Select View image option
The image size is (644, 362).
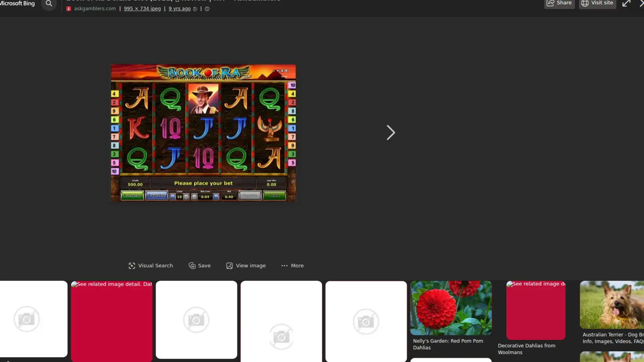click(246, 265)
